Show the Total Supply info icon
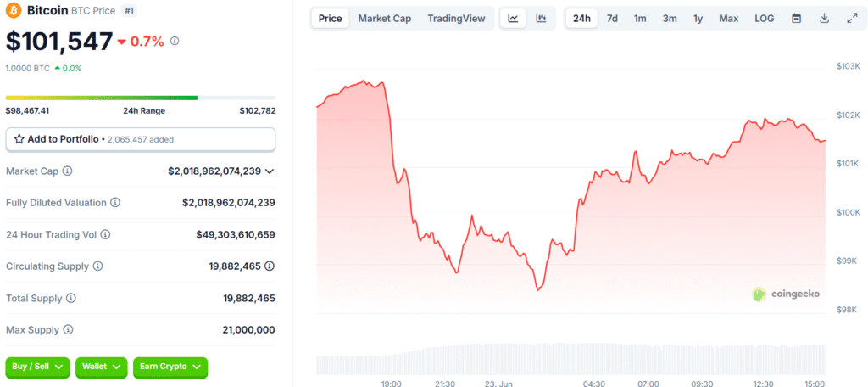 pyautogui.click(x=71, y=298)
